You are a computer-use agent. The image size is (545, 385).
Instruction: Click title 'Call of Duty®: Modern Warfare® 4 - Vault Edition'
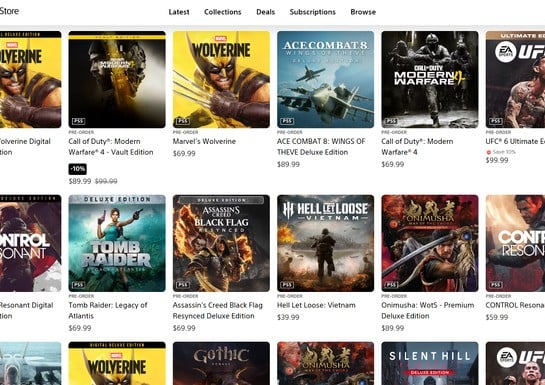(x=111, y=147)
